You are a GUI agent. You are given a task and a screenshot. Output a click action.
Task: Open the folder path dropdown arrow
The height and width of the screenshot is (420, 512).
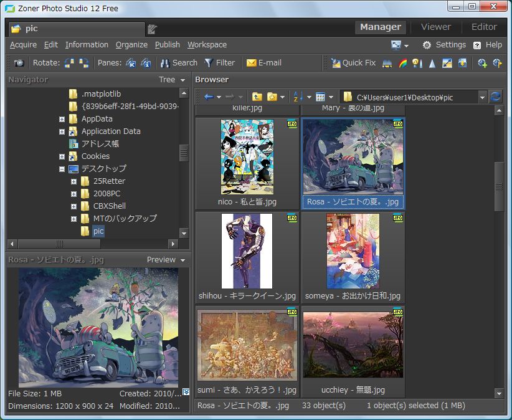[x=482, y=97]
